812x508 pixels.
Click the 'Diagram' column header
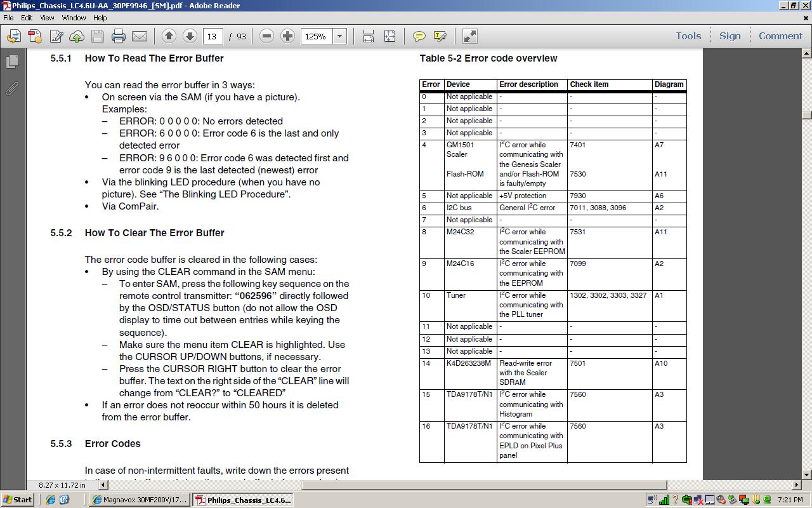(669, 84)
